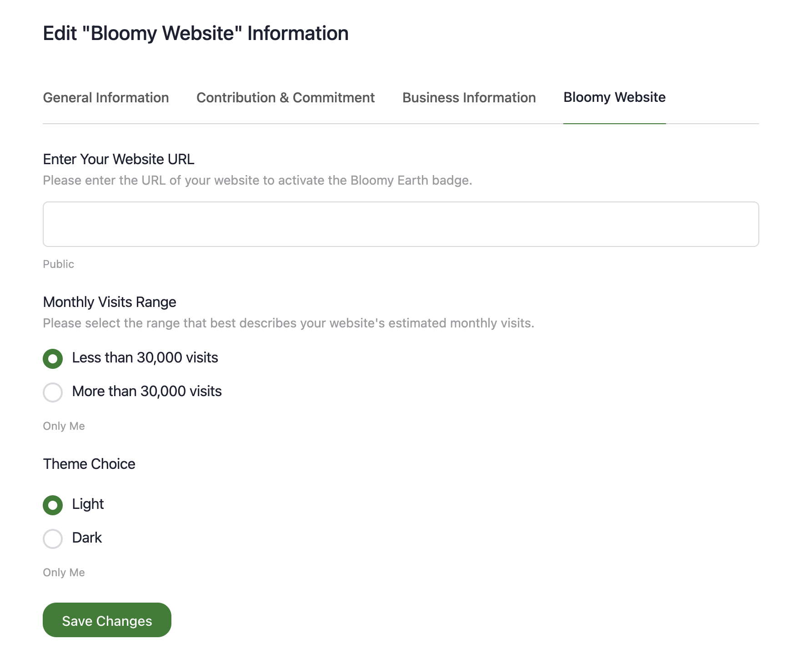Click the "Enter Your Website URL" label

pos(118,159)
